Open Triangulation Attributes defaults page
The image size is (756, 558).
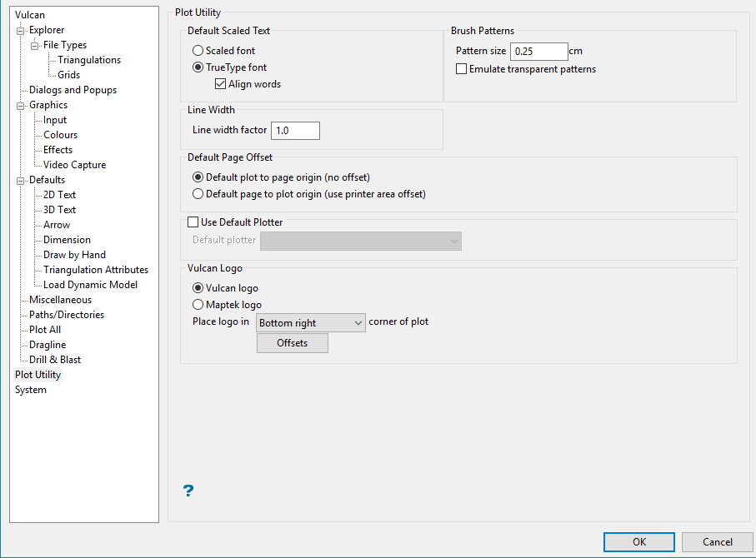click(96, 269)
